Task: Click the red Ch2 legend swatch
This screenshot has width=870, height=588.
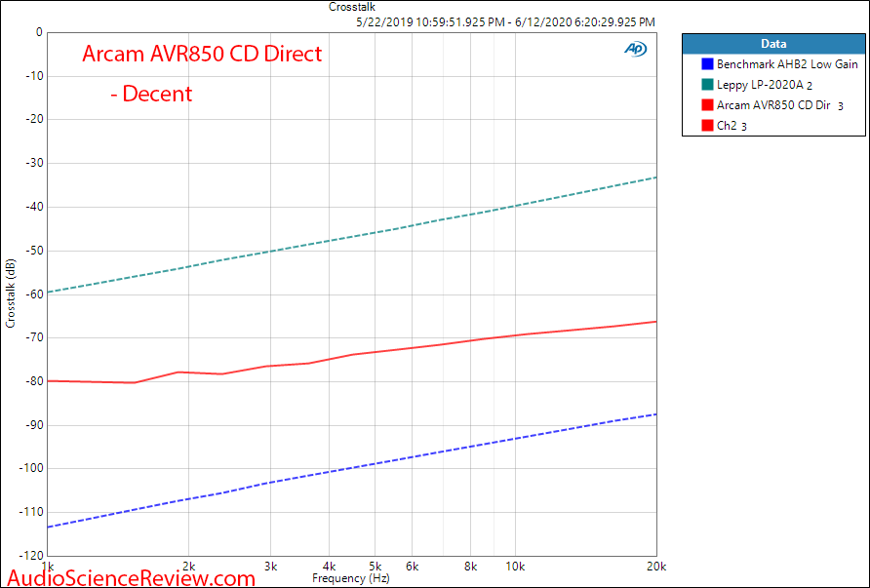Action: [x=707, y=126]
